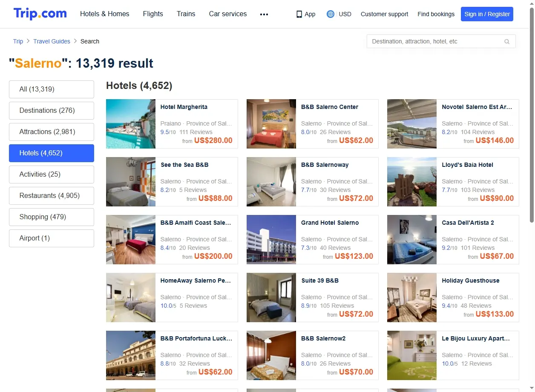Click Lloyd's Baia Hotel title

[468, 165]
